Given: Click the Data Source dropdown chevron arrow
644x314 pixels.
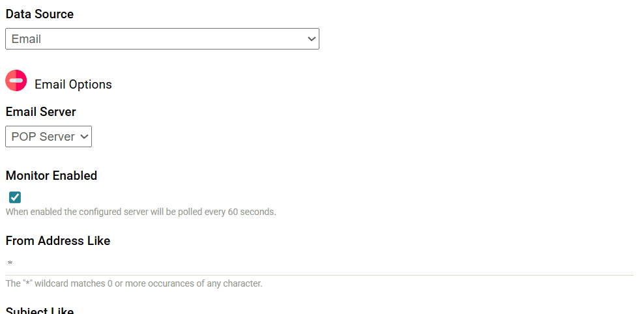Looking at the screenshot, I should click(x=312, y=39).
